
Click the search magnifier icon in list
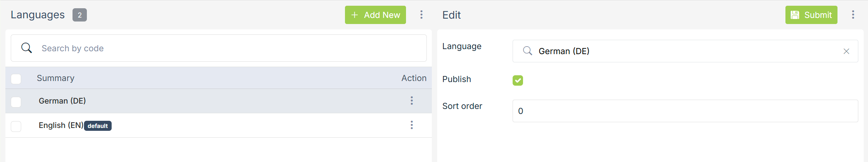coord(27,48)
